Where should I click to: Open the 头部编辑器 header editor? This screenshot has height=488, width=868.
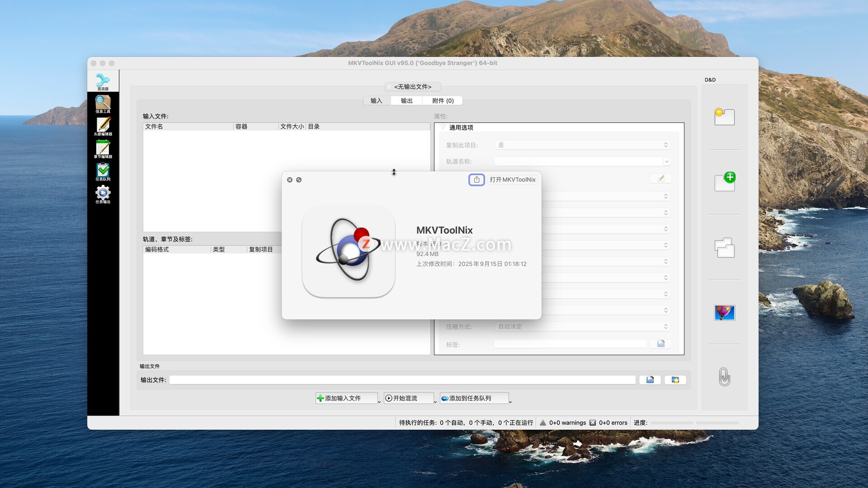(103, 127)
